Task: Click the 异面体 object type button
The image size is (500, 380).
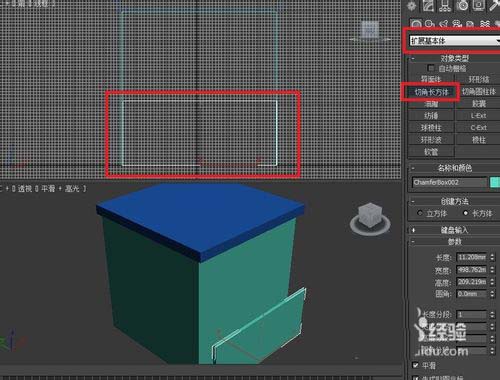Action: pos(431,79)
